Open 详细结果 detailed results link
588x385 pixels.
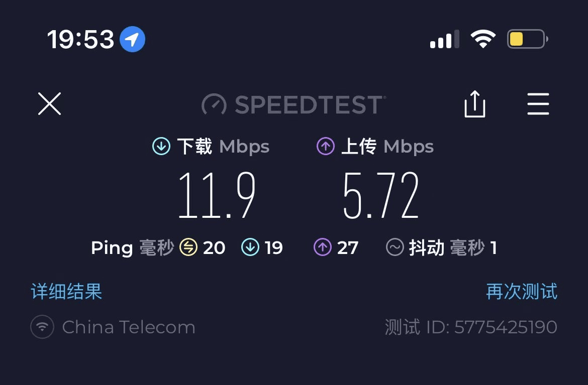click(x=66, y=292)
